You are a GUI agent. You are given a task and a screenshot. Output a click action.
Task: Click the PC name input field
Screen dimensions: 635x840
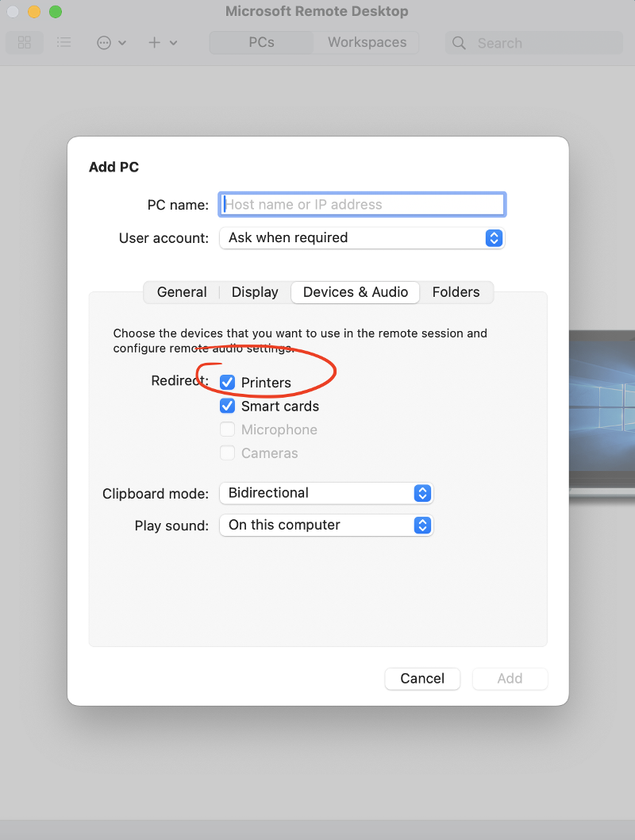(362, 205)
